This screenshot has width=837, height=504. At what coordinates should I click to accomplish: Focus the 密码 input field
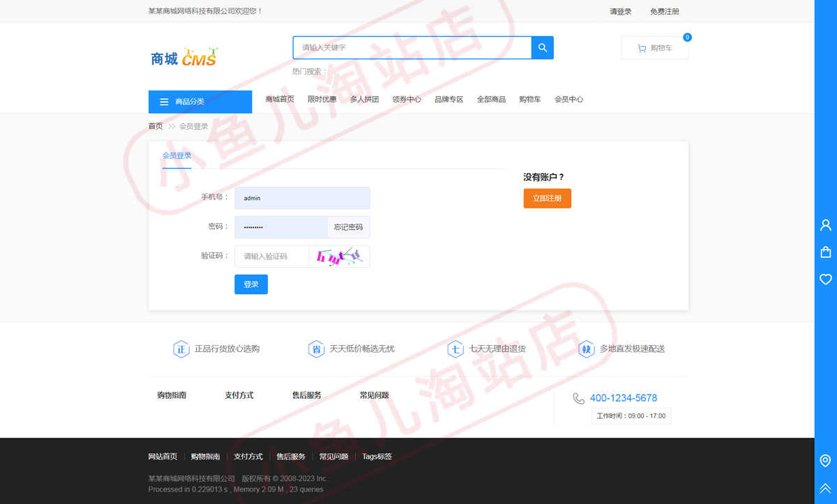[281, 227]
